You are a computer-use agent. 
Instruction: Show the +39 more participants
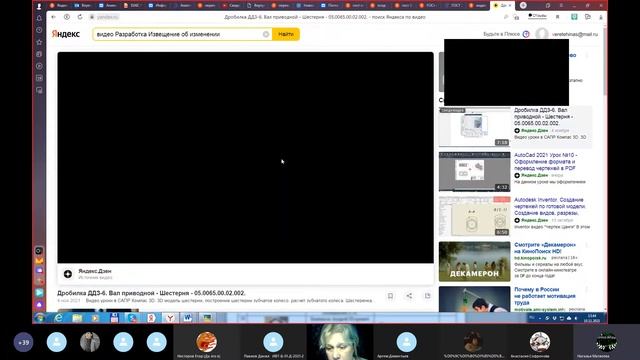coord(24,342)
